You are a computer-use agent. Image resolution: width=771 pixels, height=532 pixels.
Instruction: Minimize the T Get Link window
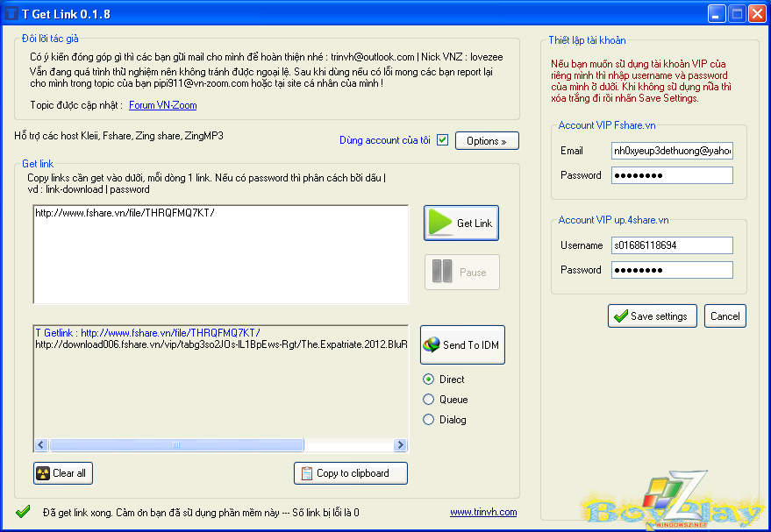pyautogui.click(x=717, y=14)
